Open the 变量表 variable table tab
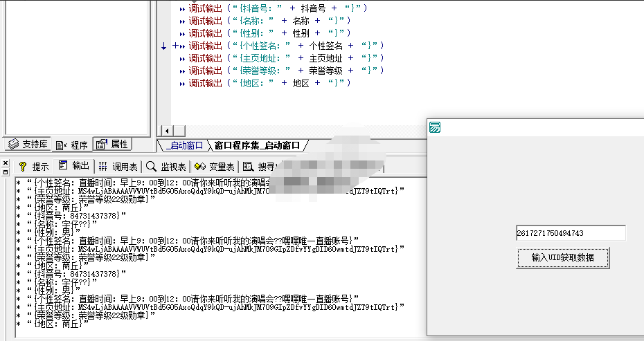Screen dimensions: 644x341 [x=215, y=167]
